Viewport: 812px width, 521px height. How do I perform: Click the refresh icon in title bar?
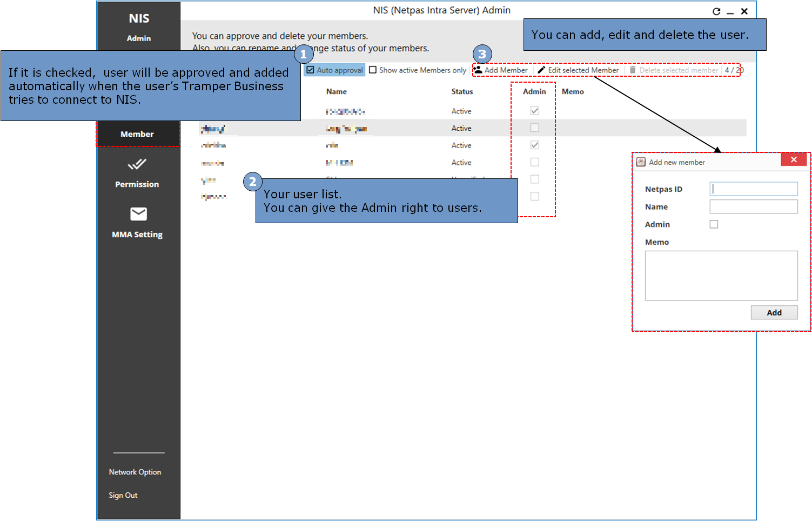coord(716,11)
